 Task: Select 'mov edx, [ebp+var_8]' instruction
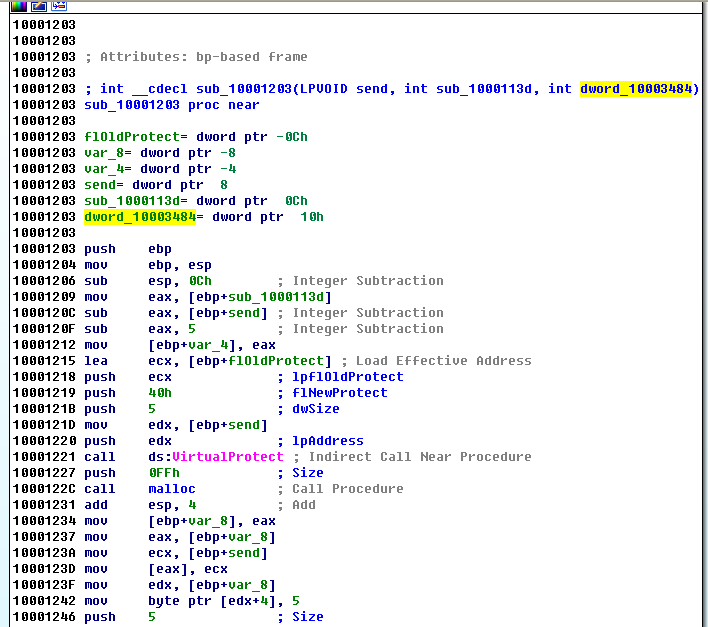click(x=180, y=585)
